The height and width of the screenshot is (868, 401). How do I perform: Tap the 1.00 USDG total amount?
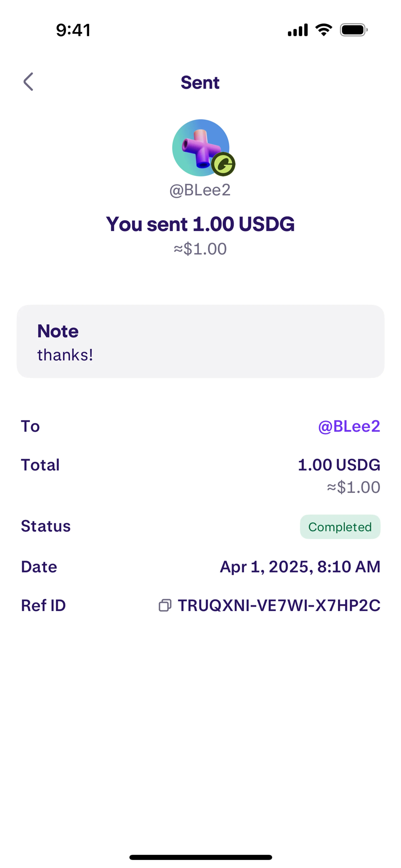(339, 465)
